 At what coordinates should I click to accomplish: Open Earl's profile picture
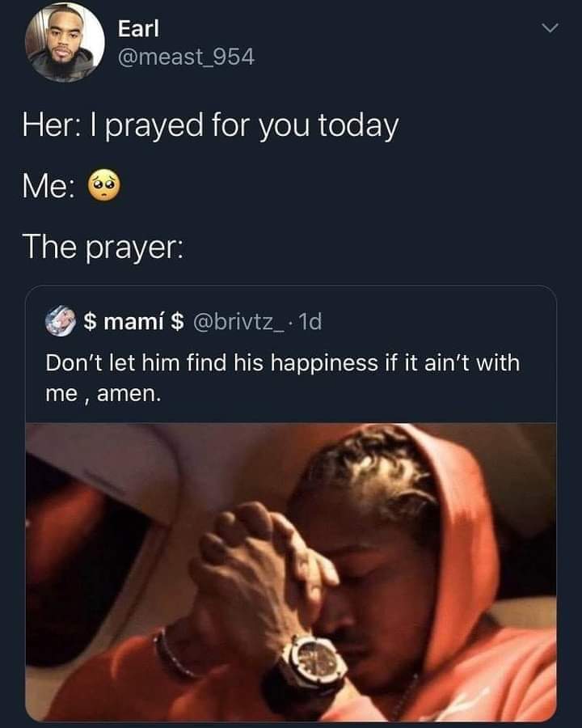click(65, 42)
